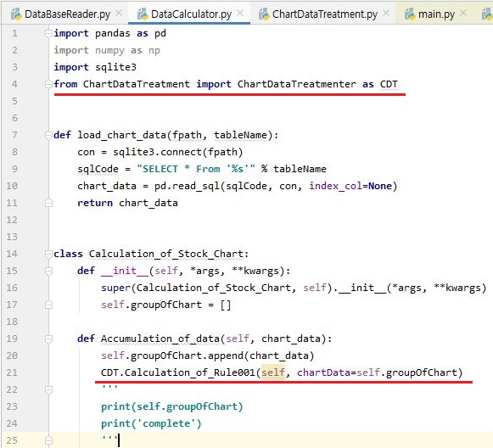This screenshot has height=448, width=493.
Task: Click 'chartData=self.groupOfChart' argument on line 21
Action: coord(377,372)
